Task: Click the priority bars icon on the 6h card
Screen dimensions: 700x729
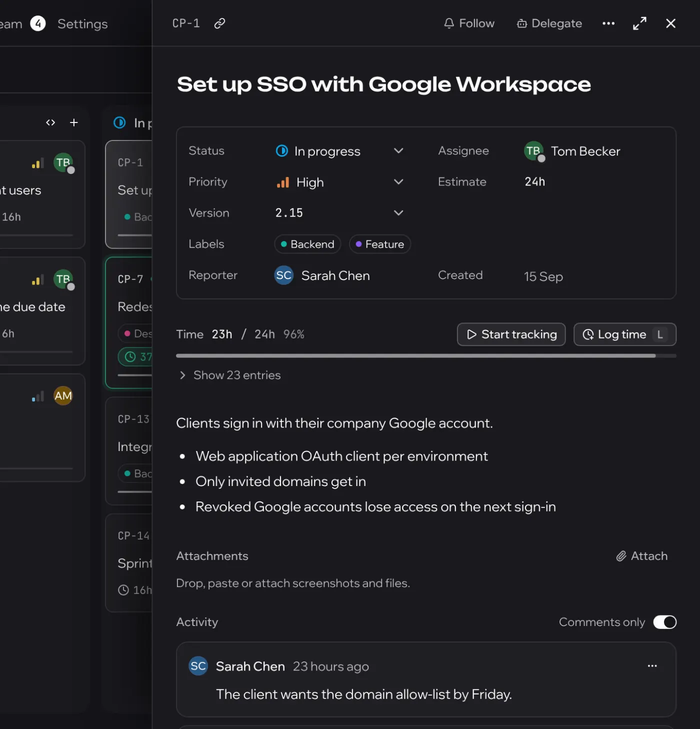Action: [x=38, y=280]
